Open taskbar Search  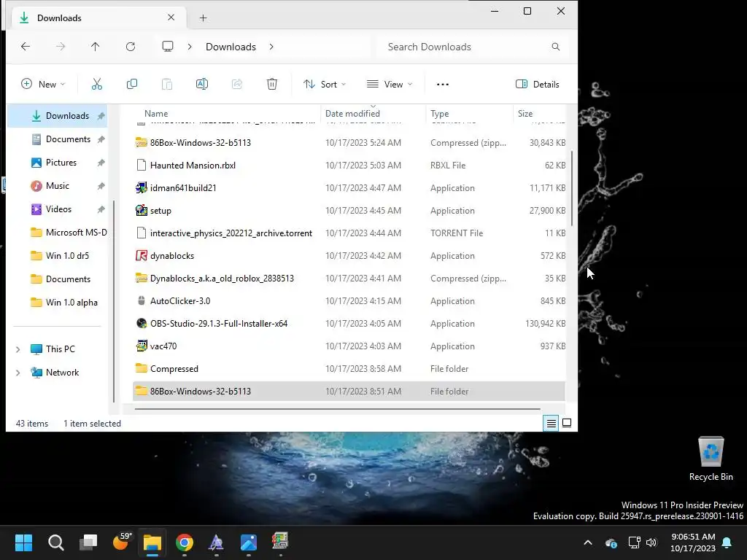tap(56, 542)
